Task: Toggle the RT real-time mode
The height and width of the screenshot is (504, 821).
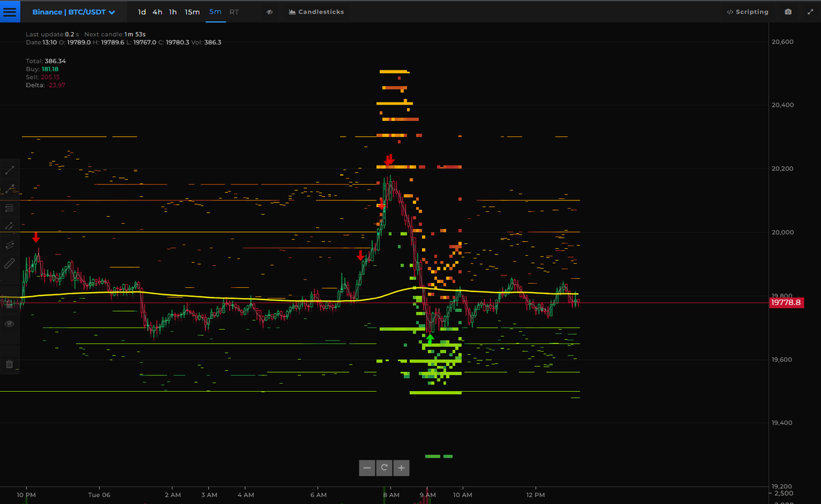Action: 234,12
